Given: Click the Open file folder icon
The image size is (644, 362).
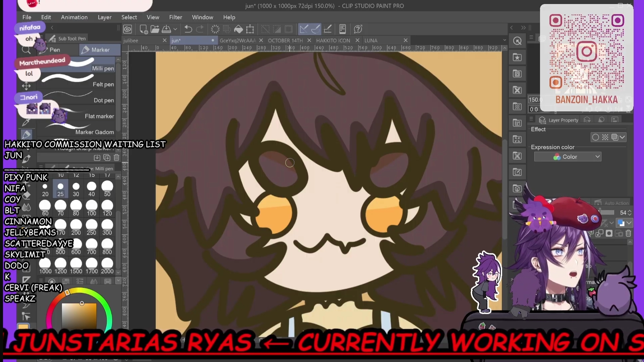Looking at the screenshot, I should 155,29.
